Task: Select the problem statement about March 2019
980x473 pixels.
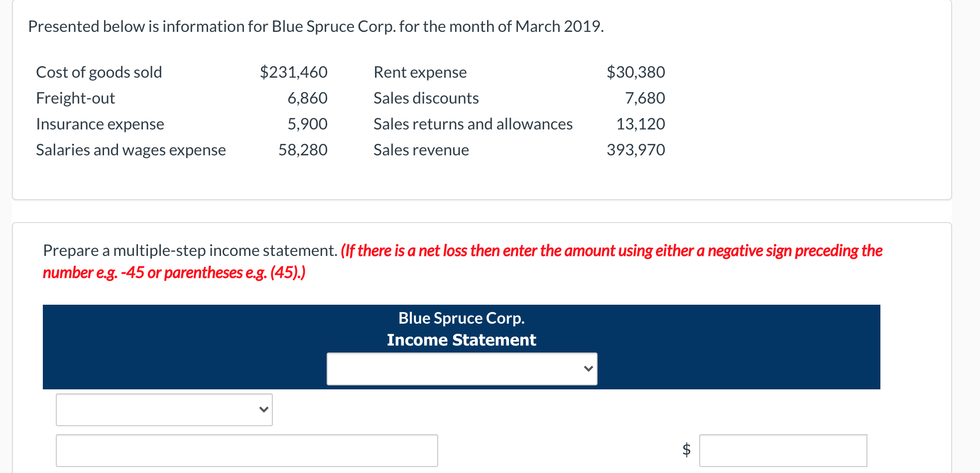Action: [x=315, y=26]
